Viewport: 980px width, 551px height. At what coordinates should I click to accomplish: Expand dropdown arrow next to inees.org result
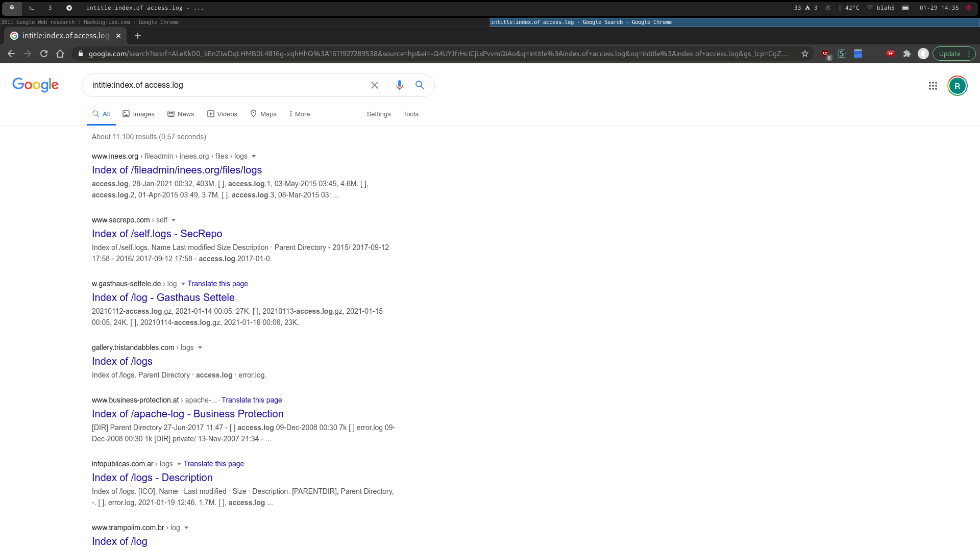click(254, 157)
